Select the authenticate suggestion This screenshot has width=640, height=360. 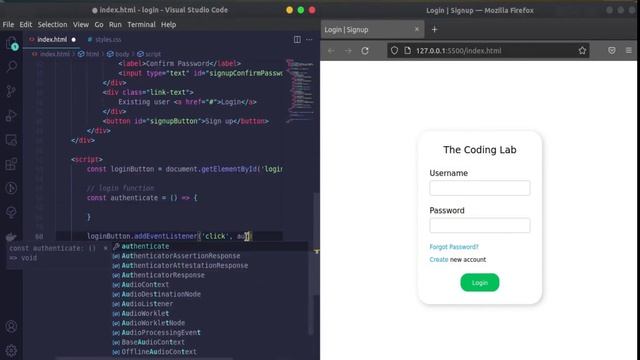[210, 246]
